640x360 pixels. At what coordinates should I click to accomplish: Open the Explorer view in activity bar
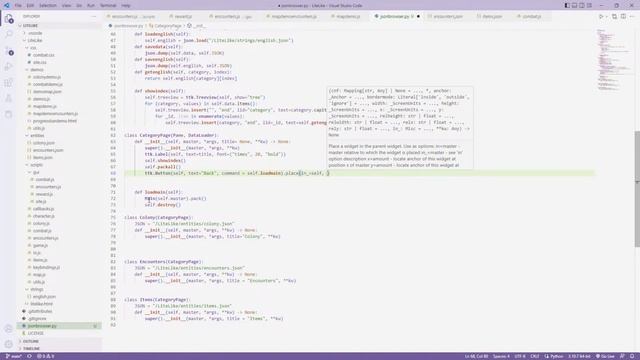(9, 19)
